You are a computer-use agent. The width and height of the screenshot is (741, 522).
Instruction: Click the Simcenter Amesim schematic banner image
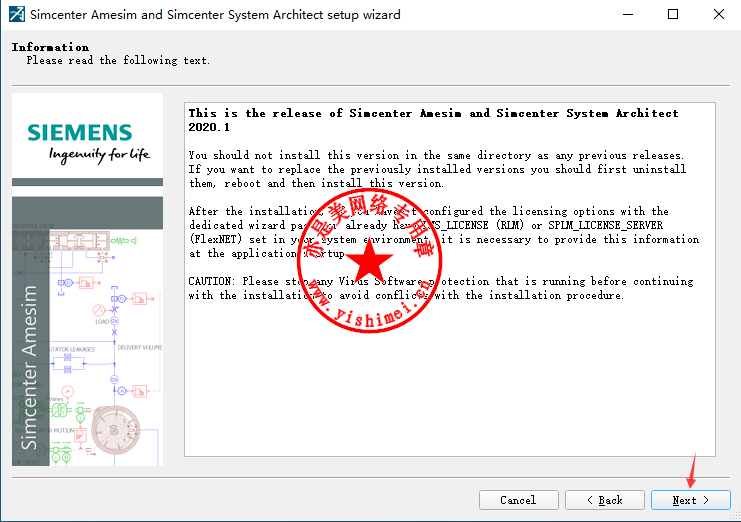(87, 331)
